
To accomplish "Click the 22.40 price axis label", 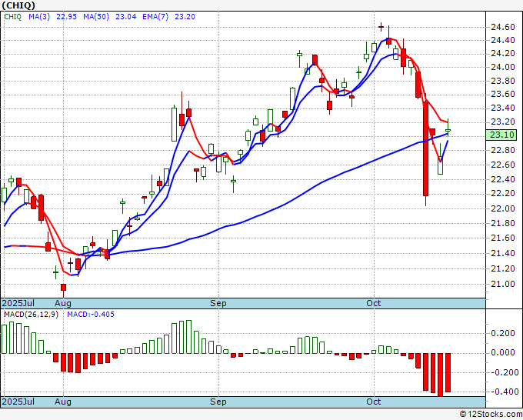I will click(503, 179).
